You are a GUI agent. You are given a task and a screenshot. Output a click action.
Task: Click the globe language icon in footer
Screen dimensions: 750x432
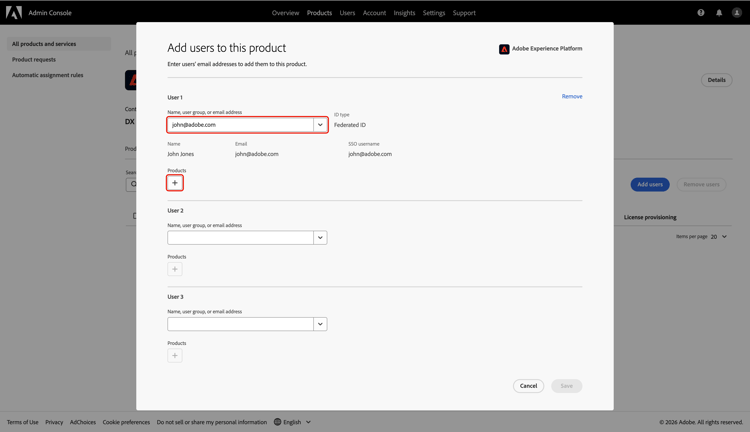pyautogui.click(x=278, y=422)
